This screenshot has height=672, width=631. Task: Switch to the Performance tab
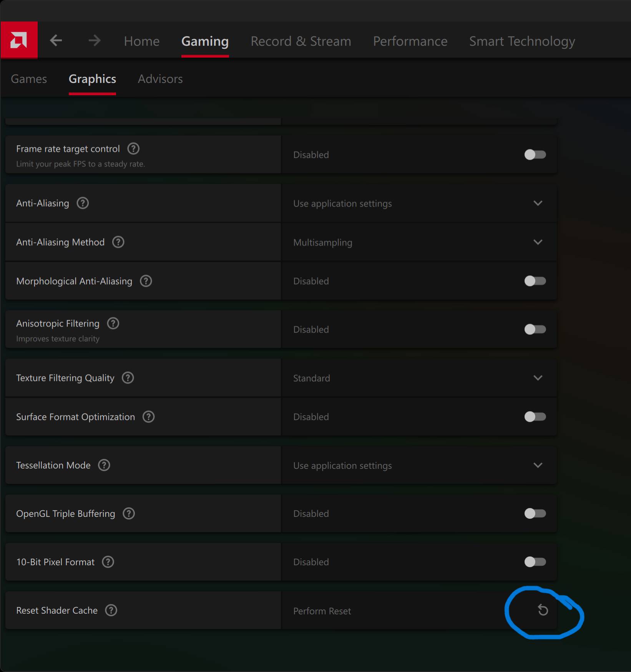point(410,41)
